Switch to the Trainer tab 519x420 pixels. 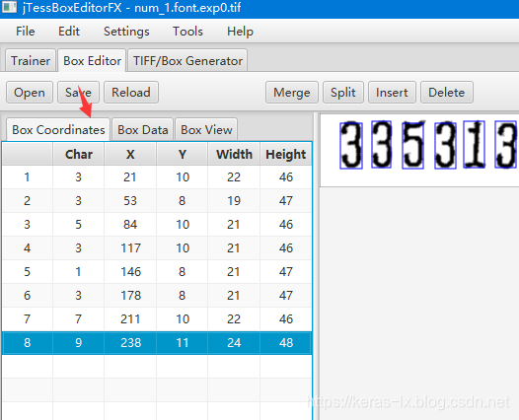coord(31,60)
